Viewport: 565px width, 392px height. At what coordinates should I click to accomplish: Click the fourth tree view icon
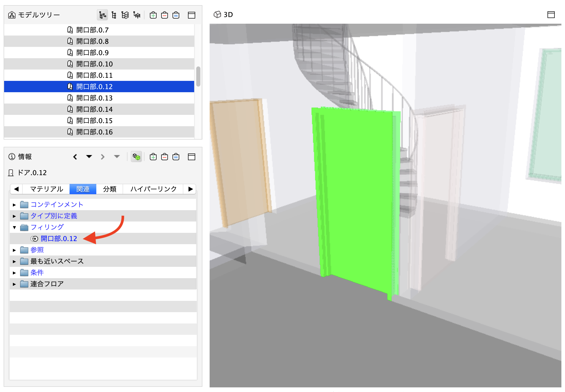(137, 15)
